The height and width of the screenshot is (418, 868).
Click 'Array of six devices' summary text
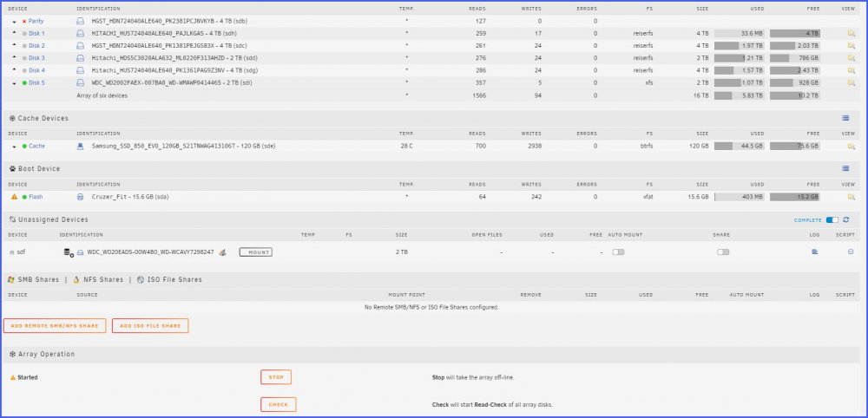pos(102,95)
